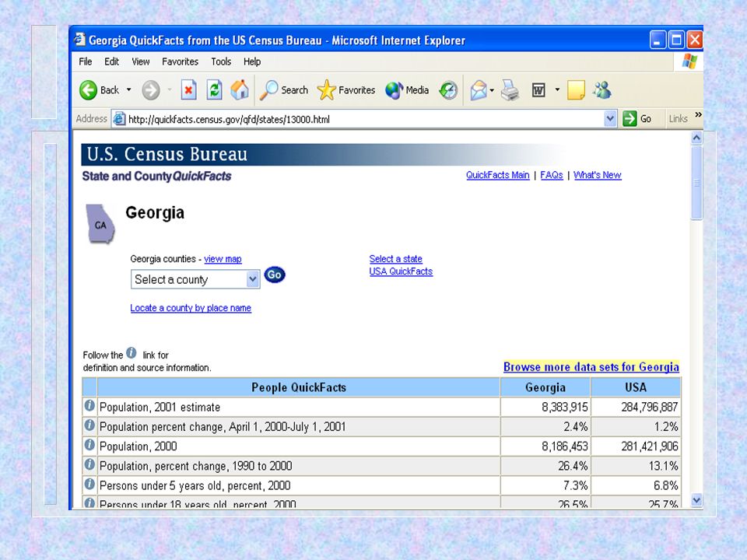Screen dimensions: 747x560
Task: Open the Edit with Word dropdown arrow
Action: (557, 89)
